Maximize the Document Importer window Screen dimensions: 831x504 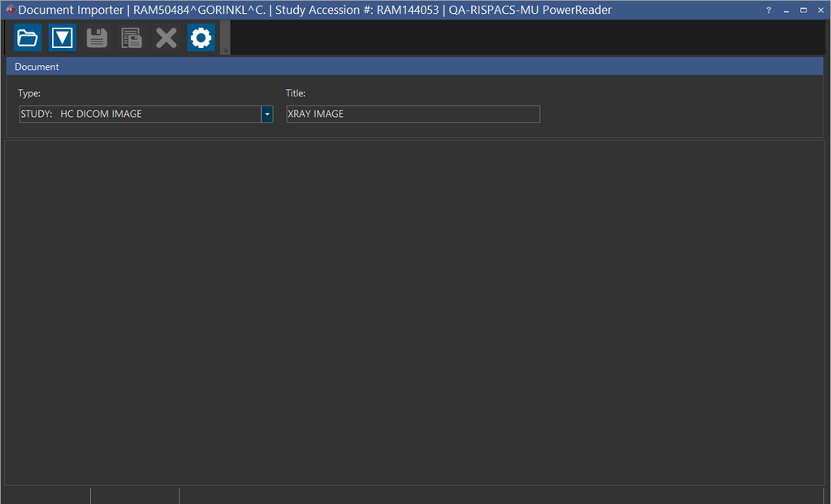(x=803, y=10)
